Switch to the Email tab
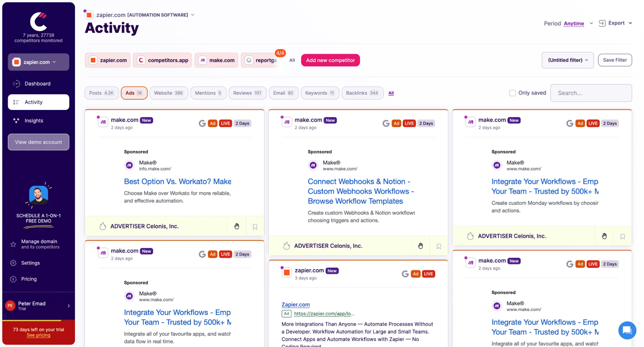Image resolution: width=644 pixels, height=347 pixels. (x=283, y=93)
